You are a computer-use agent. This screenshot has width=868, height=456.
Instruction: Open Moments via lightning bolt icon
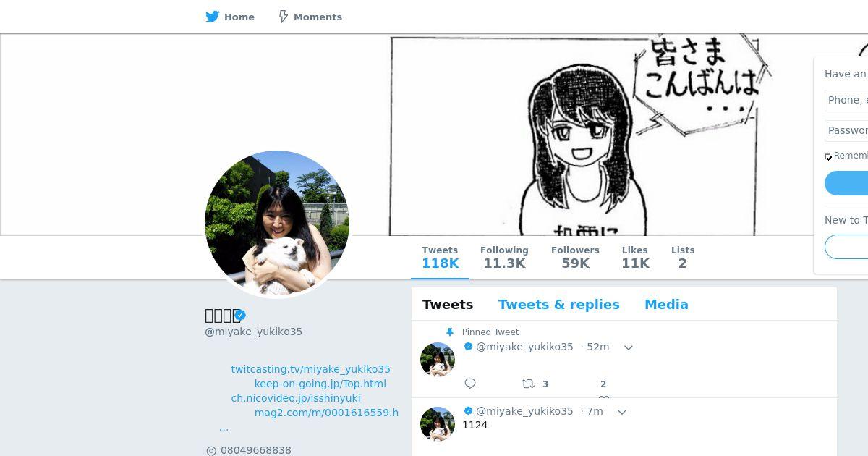pyautogui.click(x=284, y=17)
